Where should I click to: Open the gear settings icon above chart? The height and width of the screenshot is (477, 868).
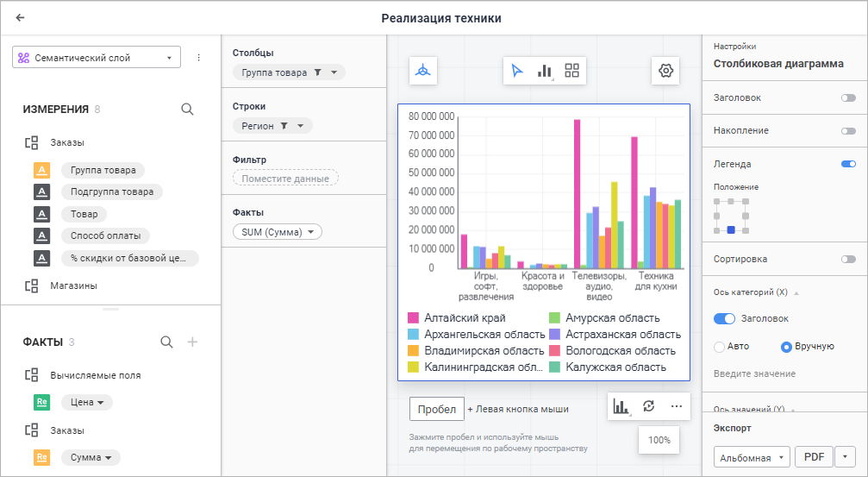[x=665, y=72]
